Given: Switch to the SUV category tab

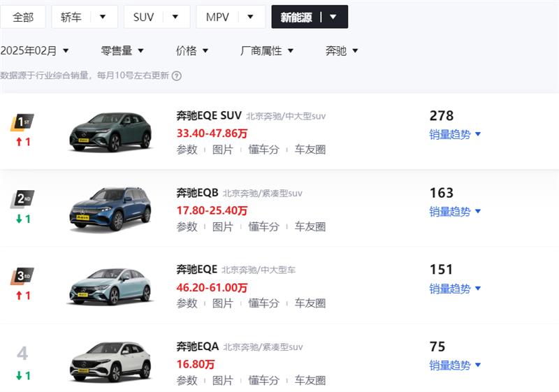Looking at the screenshot, I should [156, 17].
